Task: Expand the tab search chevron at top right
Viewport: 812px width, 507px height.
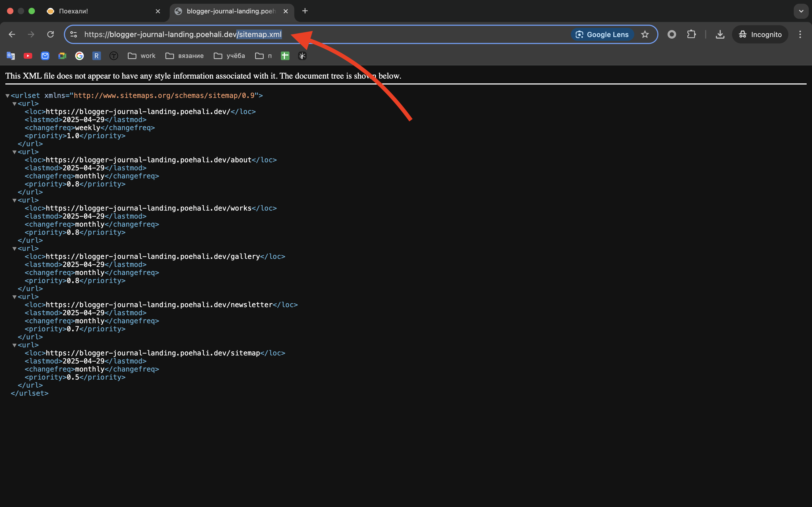Action: tap(801, 11)
